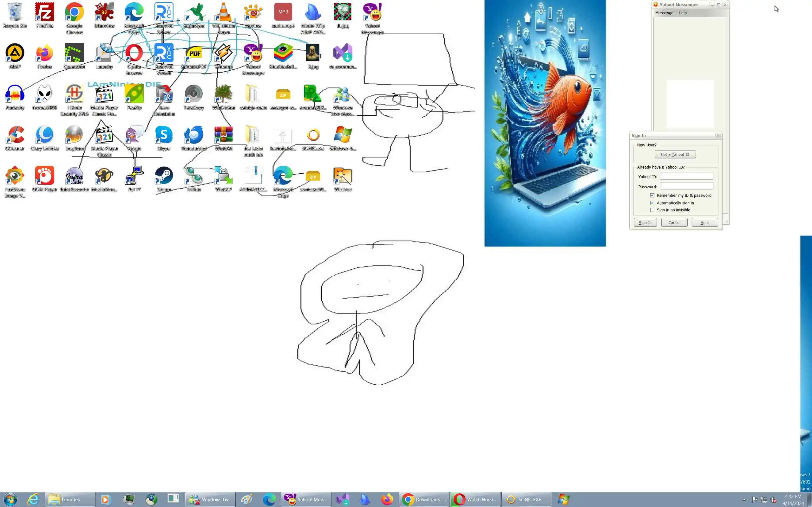Open the FileZilla desktop icon
This screenshot has height=507, width=812.
click(45, 12)
